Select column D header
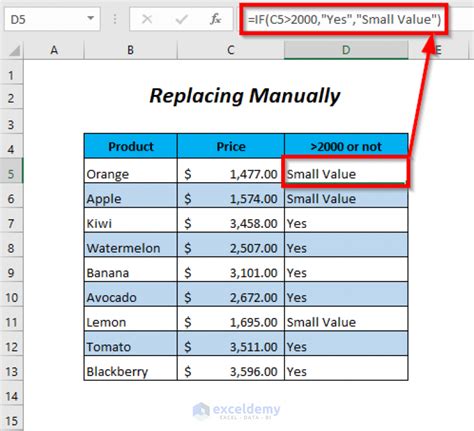 coord(346,50)
